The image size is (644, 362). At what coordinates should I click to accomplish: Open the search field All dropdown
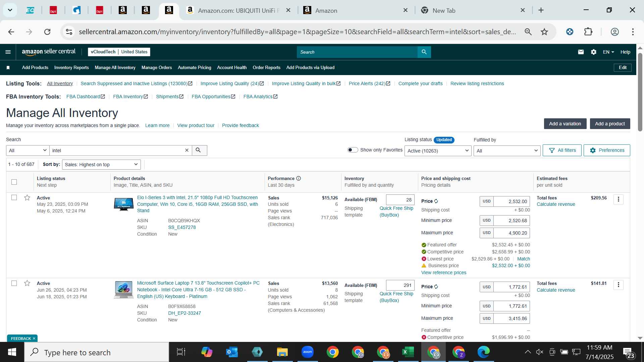click(x=28, y=150)
